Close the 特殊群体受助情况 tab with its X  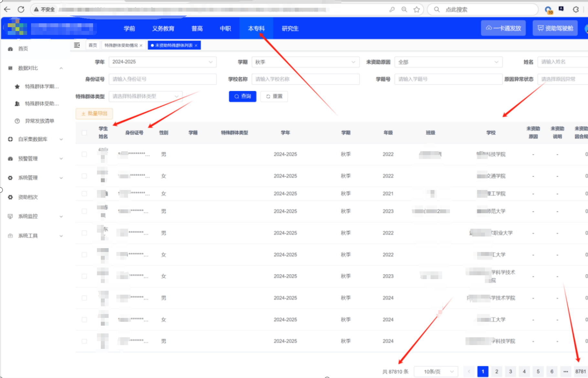[141, 46]
